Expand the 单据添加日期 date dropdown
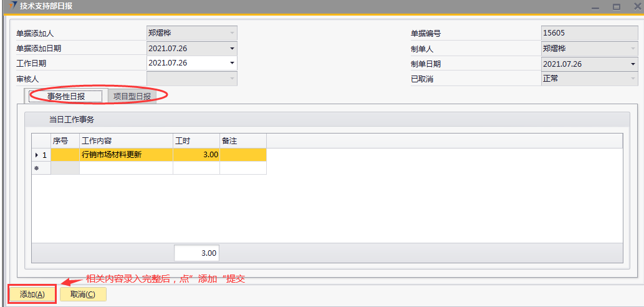The width and height of the screenshot is (644, 307). click(x=232, y=48)
